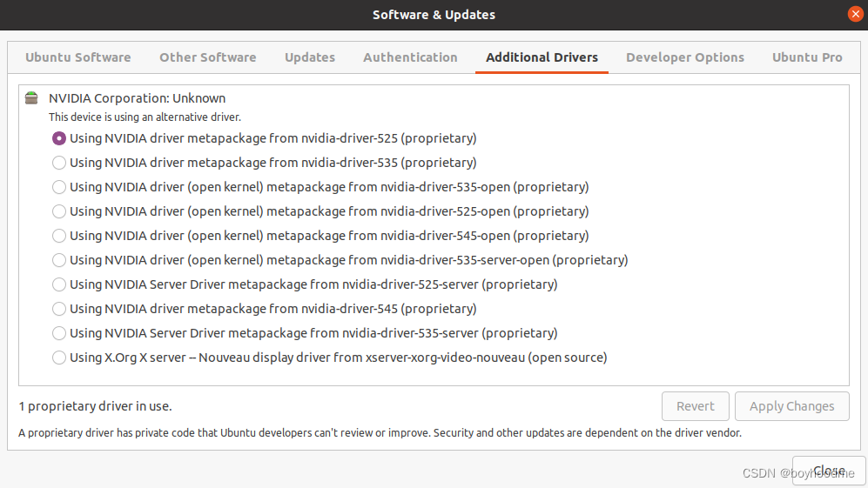Click the Apply Changes button
Screen dimensions: 868x488
791,406
